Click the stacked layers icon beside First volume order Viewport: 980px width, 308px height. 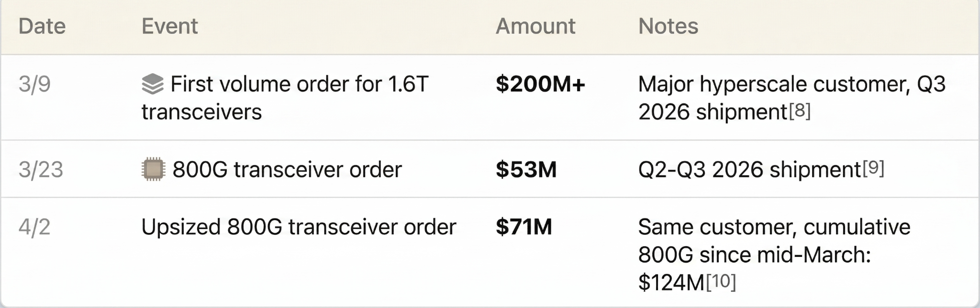point(153,85)
